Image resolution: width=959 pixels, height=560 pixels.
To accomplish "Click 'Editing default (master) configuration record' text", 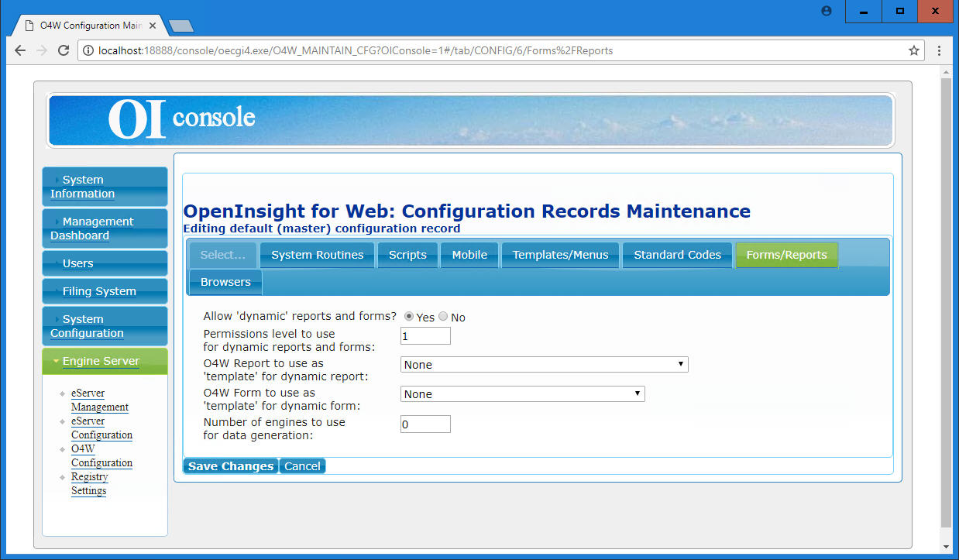I will click(321, 228).
